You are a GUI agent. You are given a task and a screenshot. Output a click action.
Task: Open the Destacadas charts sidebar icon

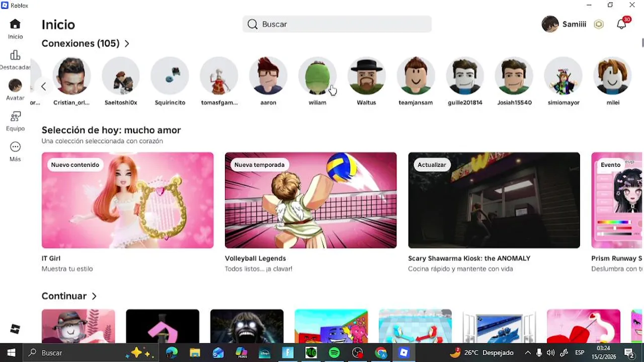click(15, 55)
